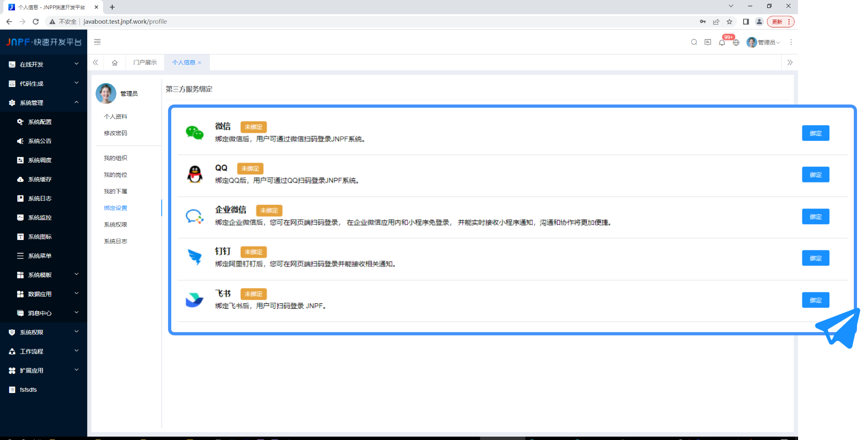The width and height of the screenshot is (868, 440).
Task: Expand the 在线开发 menu
Action: pos(43,64)
